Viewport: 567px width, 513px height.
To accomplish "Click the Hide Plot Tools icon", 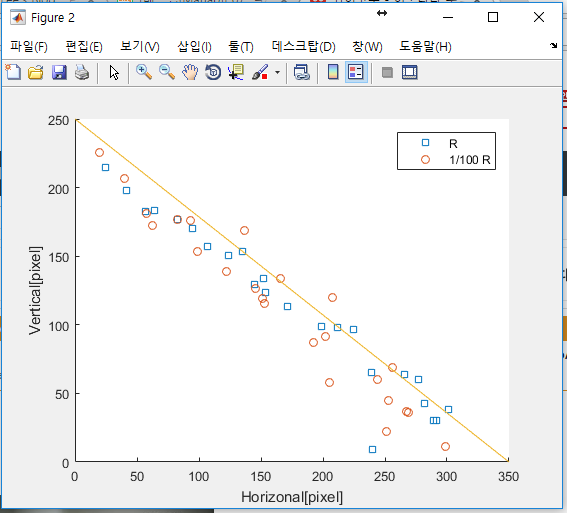I will [x=387, y=73].
